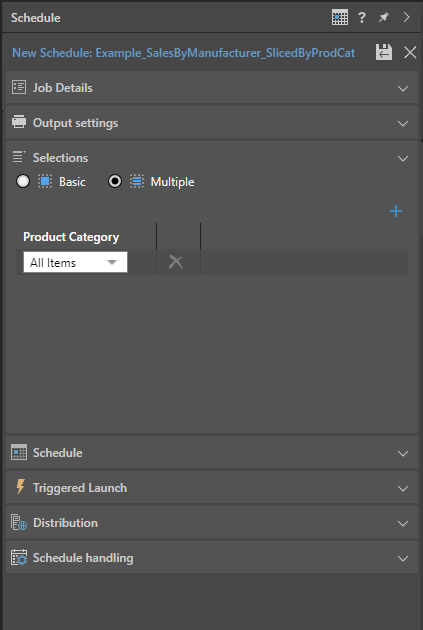Open the schedule calendar icon in header
Screen dimensions: 423x630
pos(340,17)
